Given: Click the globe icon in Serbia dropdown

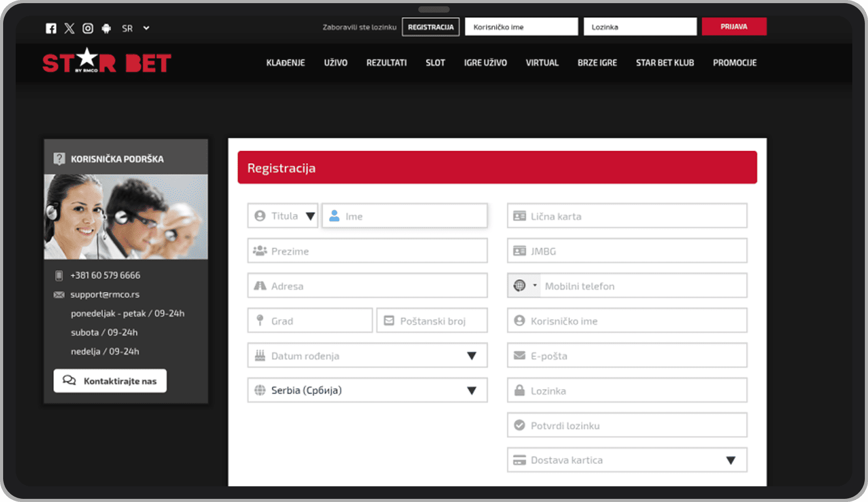Looking at the screenshot, I should [x=260, y=390].
